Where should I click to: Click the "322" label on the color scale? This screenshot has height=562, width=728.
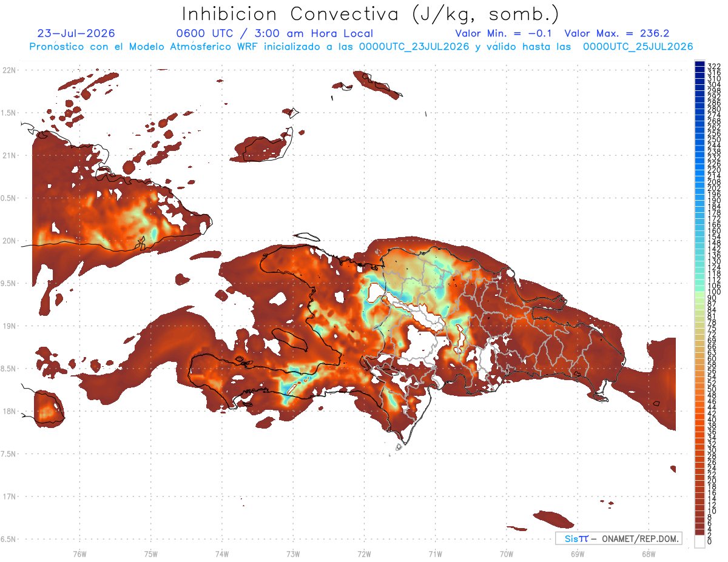click(714, 66)
